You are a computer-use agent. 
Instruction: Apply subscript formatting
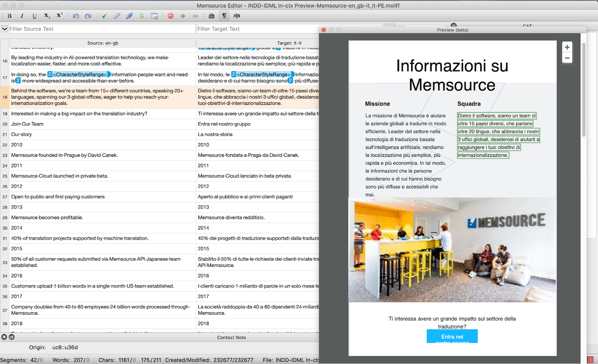coord(47,16)
